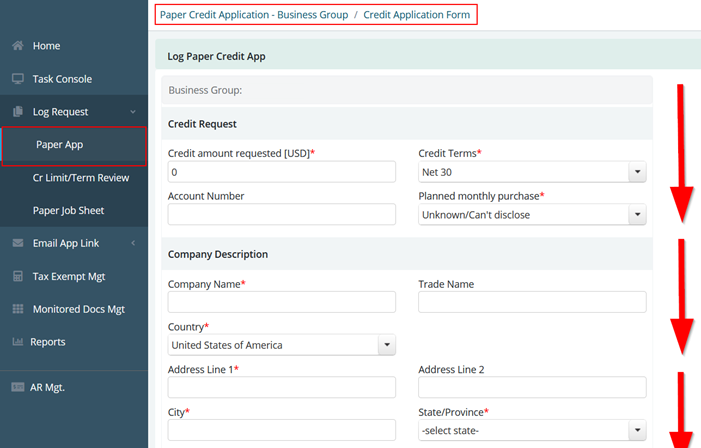Image resolution: width=701 pixels, height=448 pixels.
Task: Open Paper Job Sheet menu item
Action: click(x=68, y=211)
